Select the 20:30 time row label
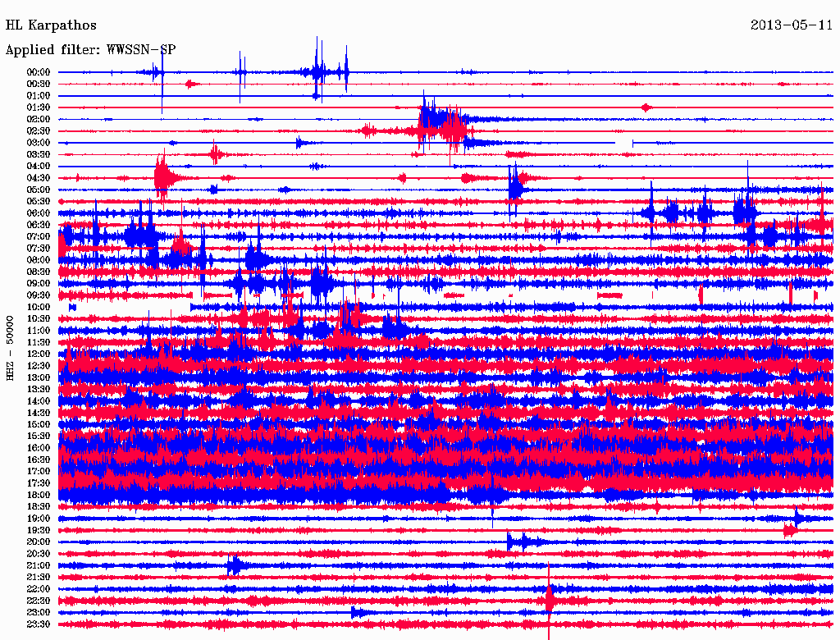Screen dimensions: 840x640 (39, 554)
